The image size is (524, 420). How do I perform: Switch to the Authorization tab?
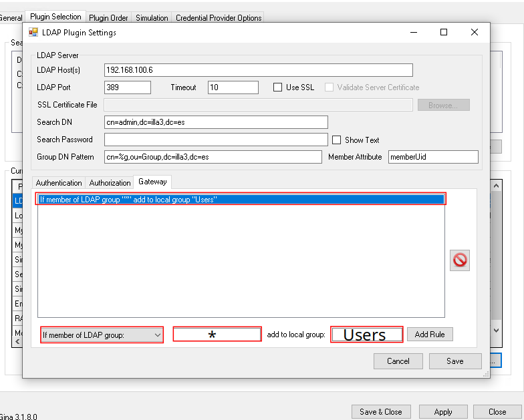pyautogui.click(x=110, y=182)
